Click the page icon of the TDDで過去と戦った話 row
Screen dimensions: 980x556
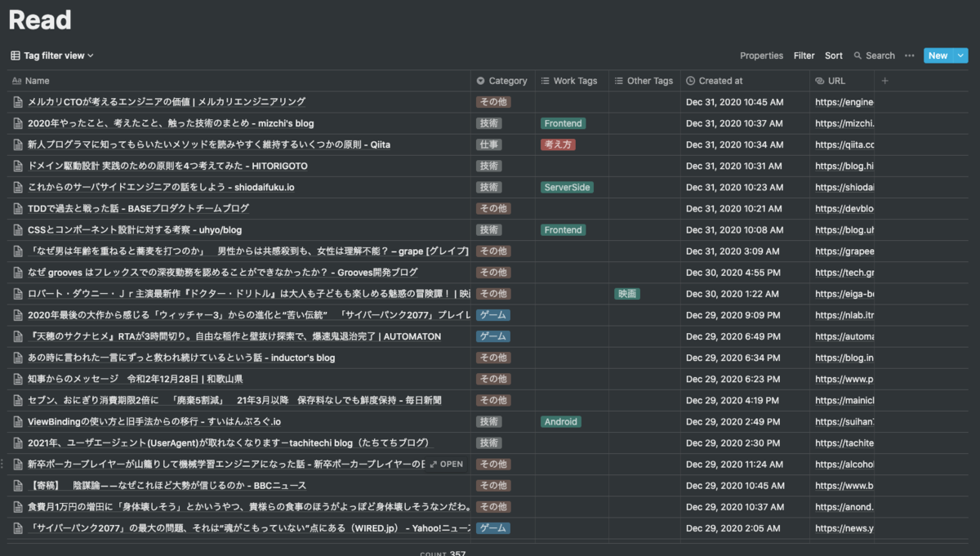click(18, 208)
